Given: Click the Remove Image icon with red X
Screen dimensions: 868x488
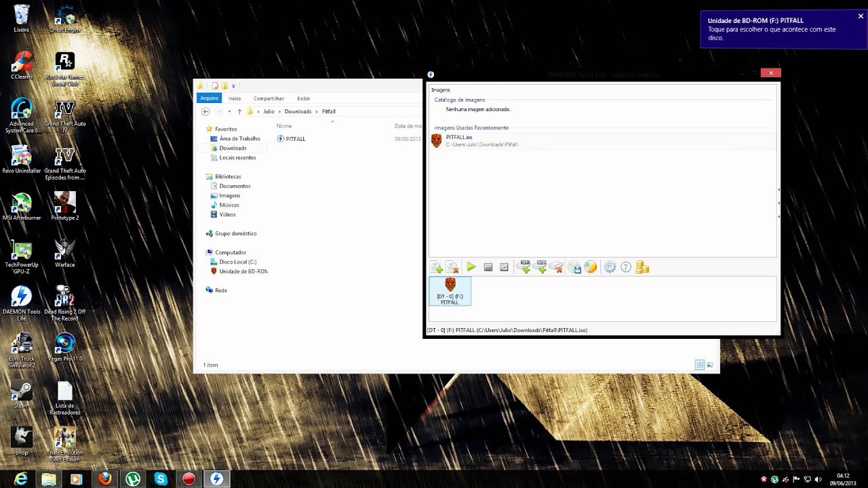Looking at the screenshot, I should pos(452,267).
